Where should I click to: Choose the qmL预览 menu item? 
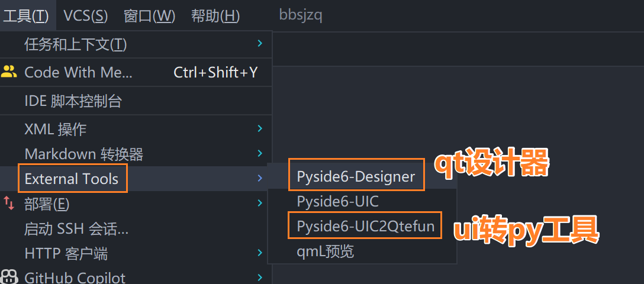(325, 251)
